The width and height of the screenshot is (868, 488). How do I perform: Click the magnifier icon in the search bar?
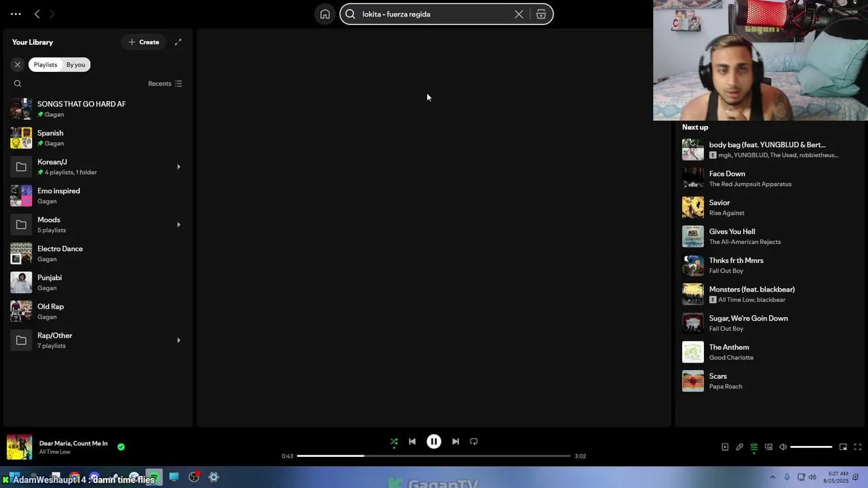(x=351, y=14)
